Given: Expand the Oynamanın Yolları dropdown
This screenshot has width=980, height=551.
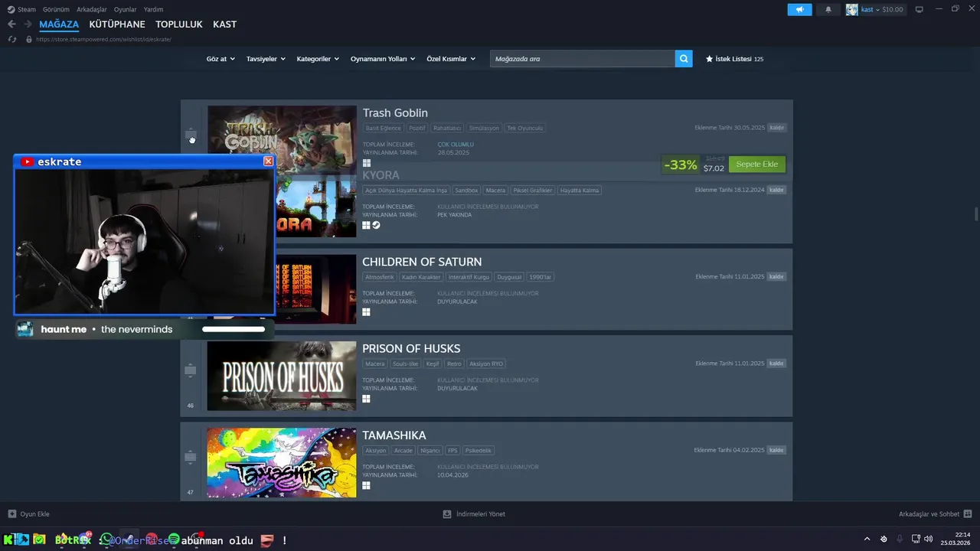Looking at the screenshot, I should point(383,59).
